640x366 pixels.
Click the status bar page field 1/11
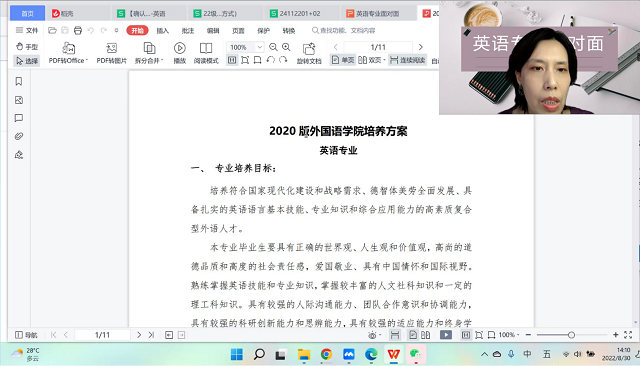102,335
